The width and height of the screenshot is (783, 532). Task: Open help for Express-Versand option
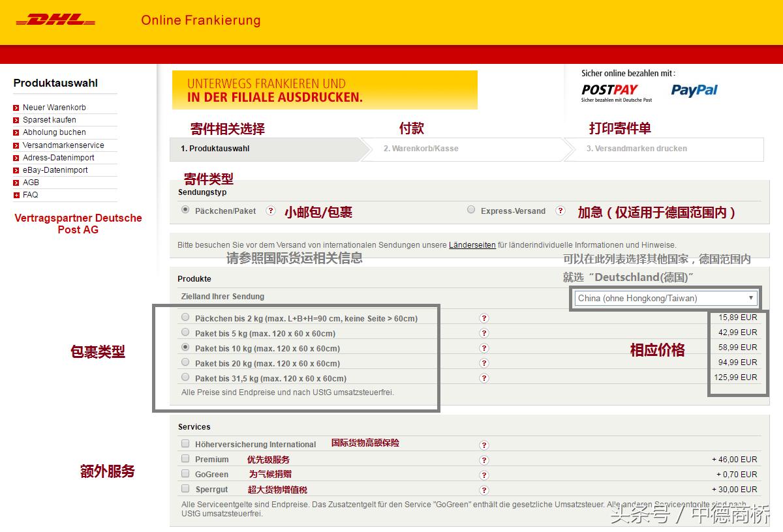(560, 211)
